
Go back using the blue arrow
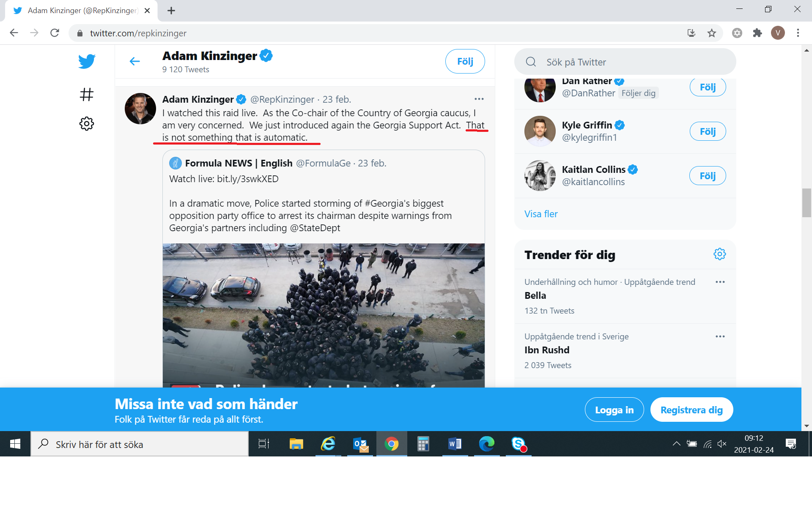pos(134,61)
